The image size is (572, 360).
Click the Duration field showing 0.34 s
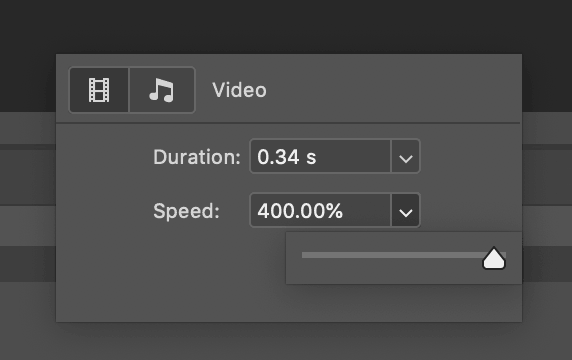(320, 156)
